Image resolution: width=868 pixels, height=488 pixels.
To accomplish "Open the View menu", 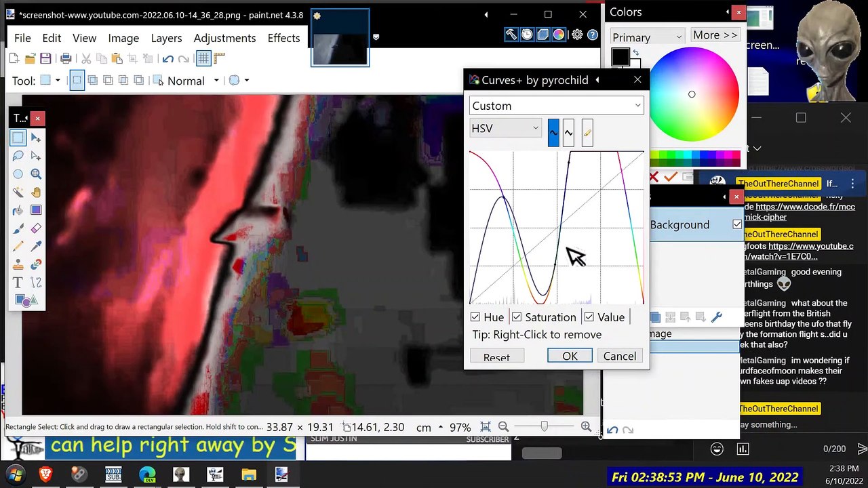I will pos(85,38).
